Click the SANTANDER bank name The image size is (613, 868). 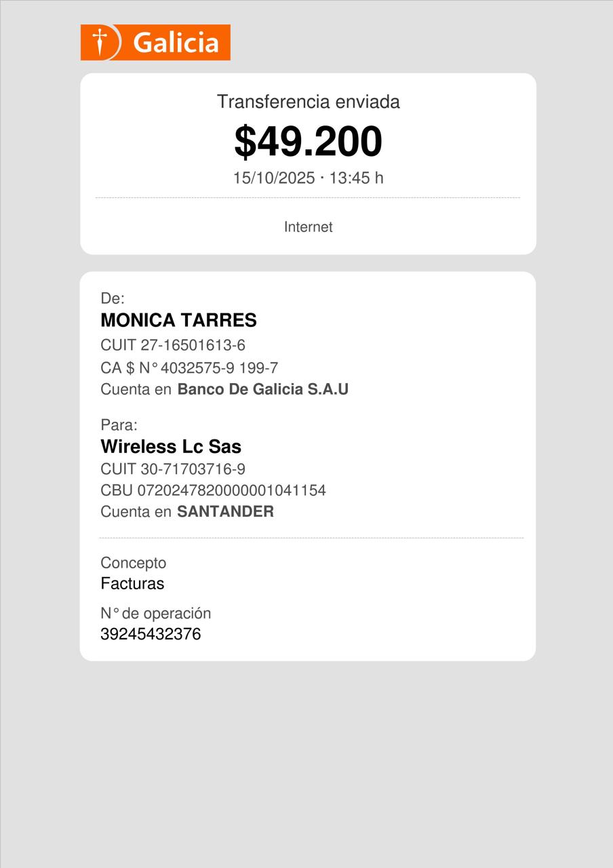coord(225,512)
